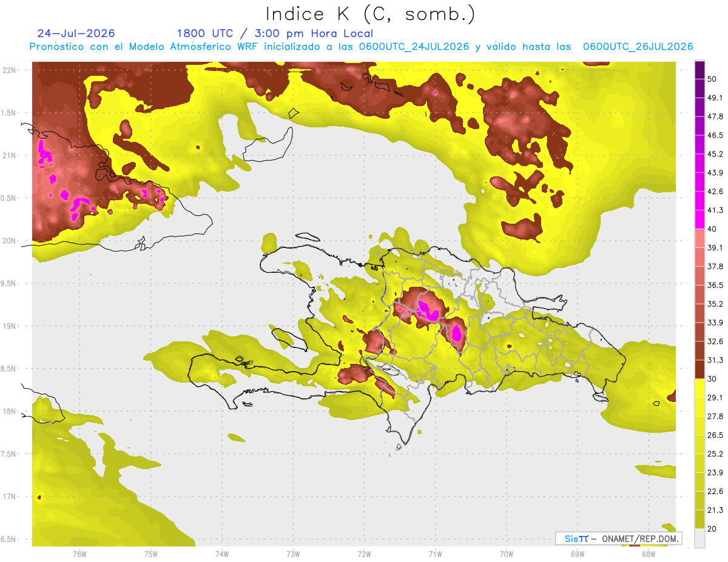Click the colorbar value "43.9"
Viewport: 728px width, 562px height.
click(715, 173)
